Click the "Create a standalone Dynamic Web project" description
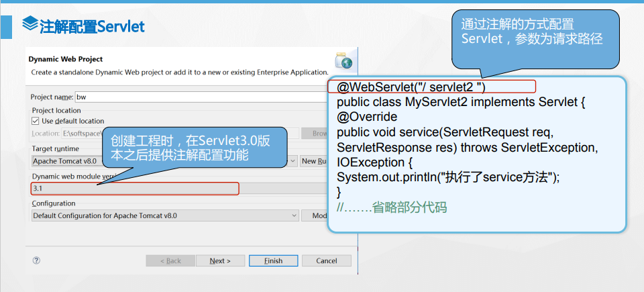The height and width of the screenshot is (292, 644). point(180,72)
